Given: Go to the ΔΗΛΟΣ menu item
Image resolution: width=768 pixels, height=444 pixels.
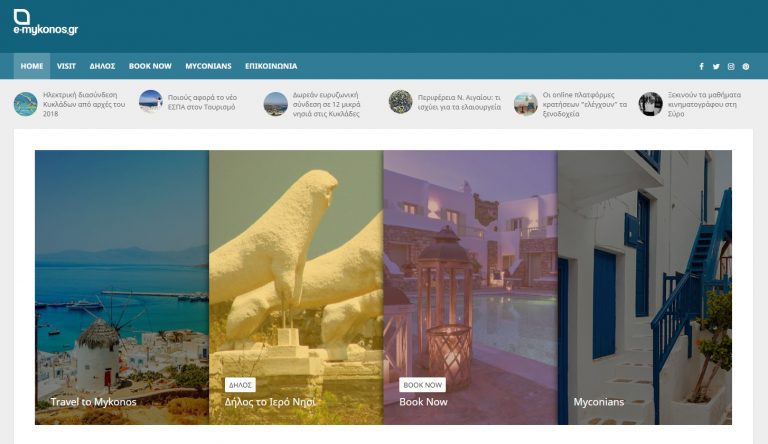Looking at the screenshot, I should coord(102,66).
